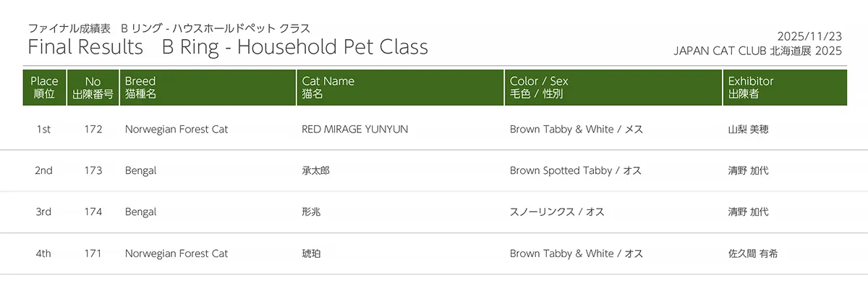The image size is (868, 297).
Task: Click Brown Spotted Tabby color text
Action: (560, 171)
